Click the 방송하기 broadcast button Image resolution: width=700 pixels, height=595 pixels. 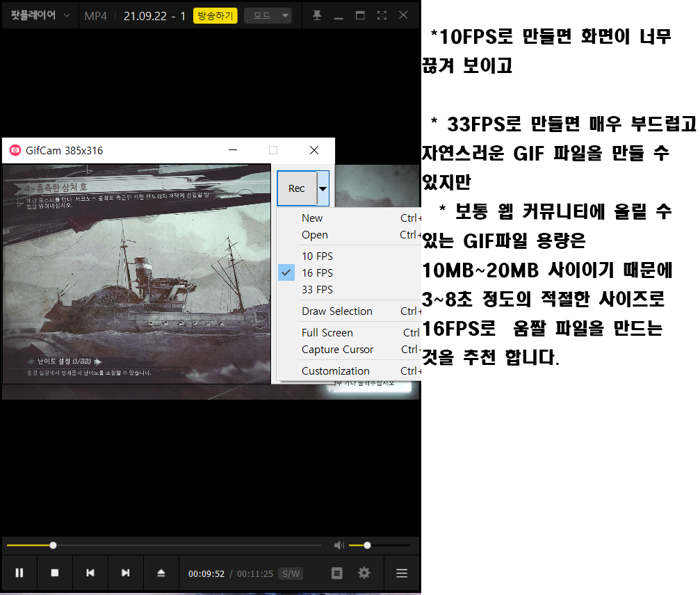[215, 15]
